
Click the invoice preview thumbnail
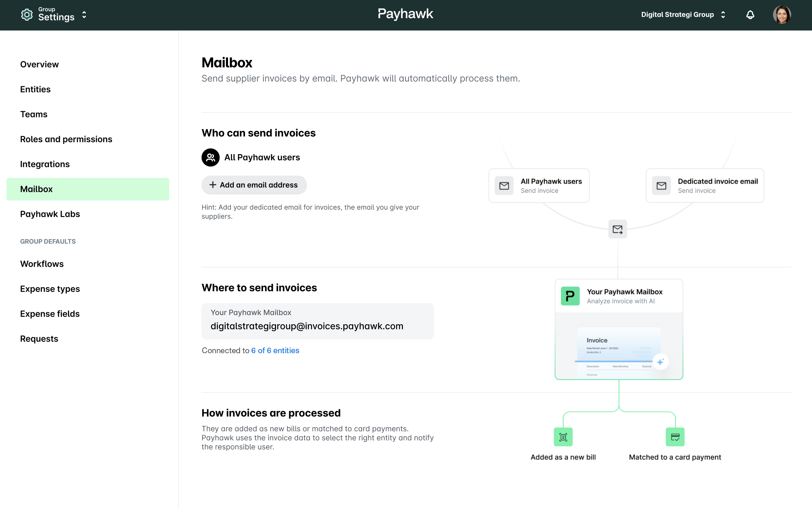click(619, 352)
